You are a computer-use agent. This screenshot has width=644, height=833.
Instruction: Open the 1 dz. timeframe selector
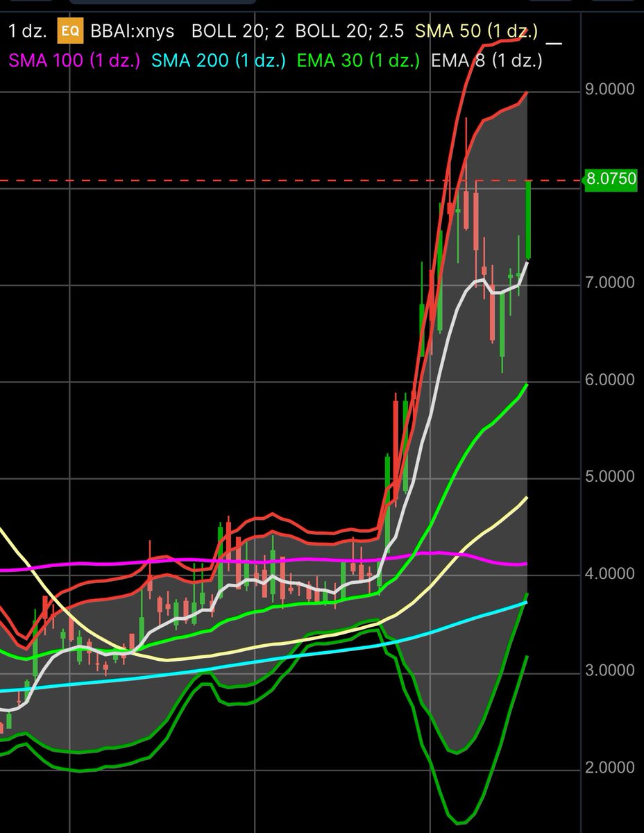click(x=26, y=32)
